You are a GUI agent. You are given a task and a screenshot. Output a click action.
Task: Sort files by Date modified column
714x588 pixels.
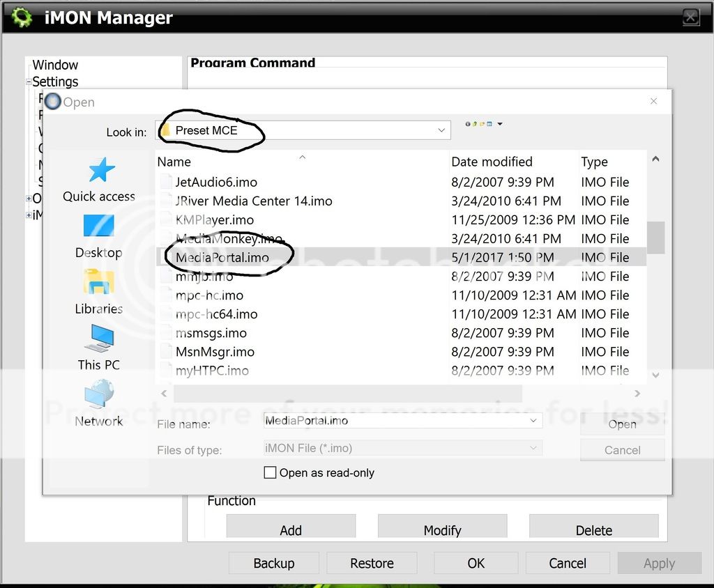click(492, 162)
